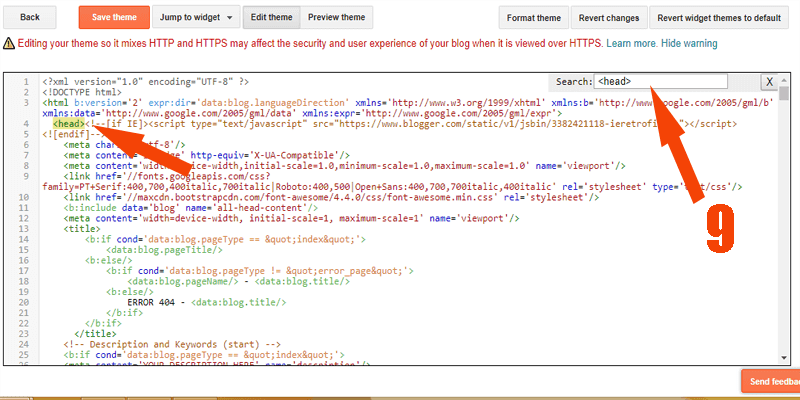Click the Send feedback button
The height and width of the screenshot is (400, 800).
[x=770, y=382]
